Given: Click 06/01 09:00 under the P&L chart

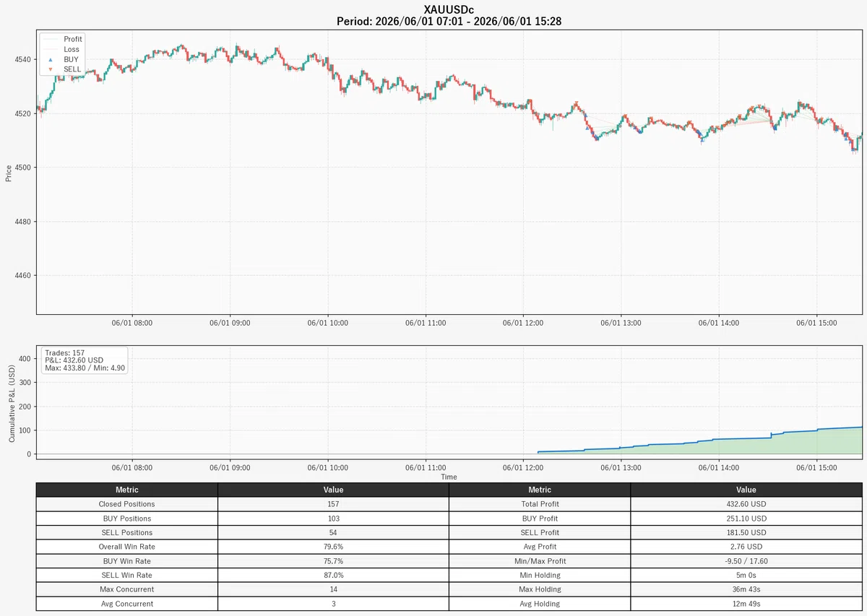Looking at the screenshot, I should [230, 467].
